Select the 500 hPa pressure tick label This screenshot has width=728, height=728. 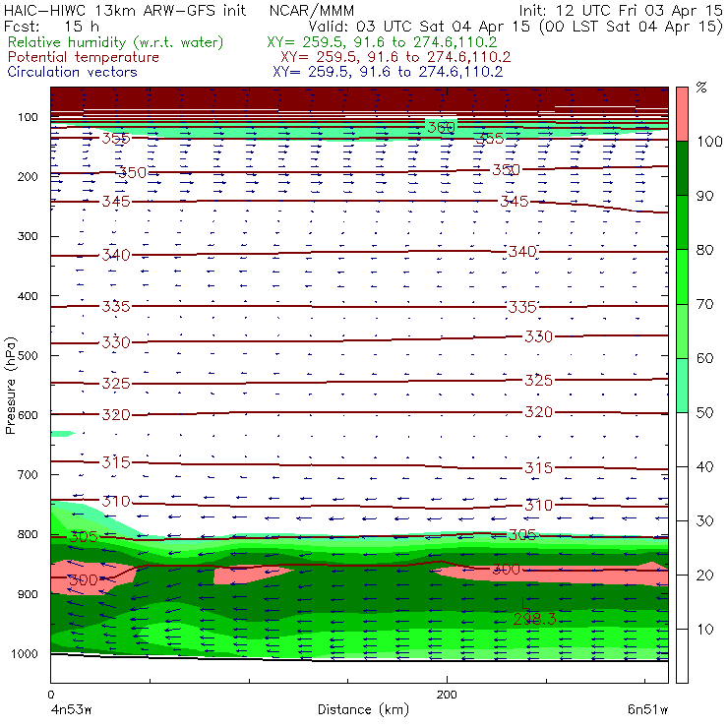[28, 356]
